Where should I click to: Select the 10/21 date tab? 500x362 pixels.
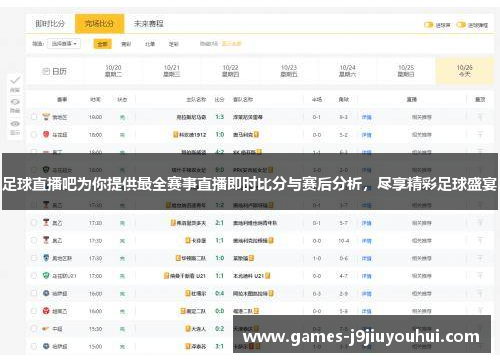pyautogui.click(x=172, y=71)
